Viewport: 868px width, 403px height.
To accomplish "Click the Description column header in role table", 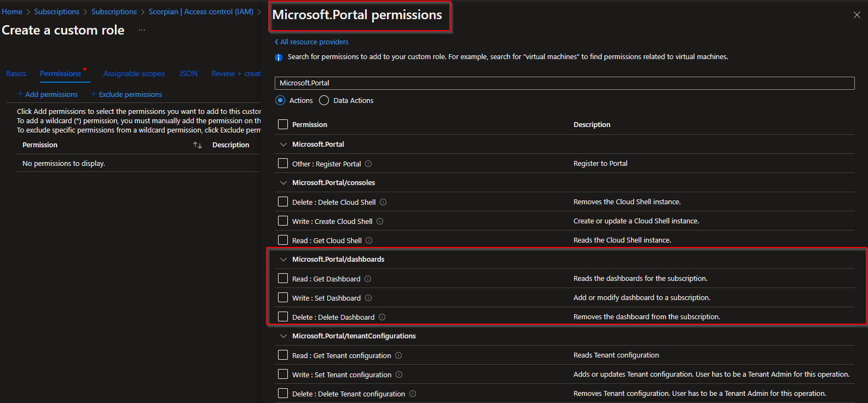I will pyautogui.click(x=231, y=145).
